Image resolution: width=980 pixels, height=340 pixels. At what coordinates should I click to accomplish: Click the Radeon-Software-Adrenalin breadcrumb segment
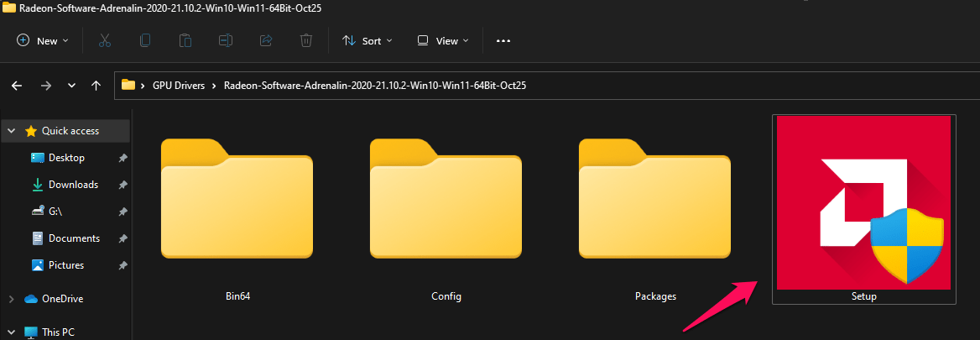coord(375,86)
